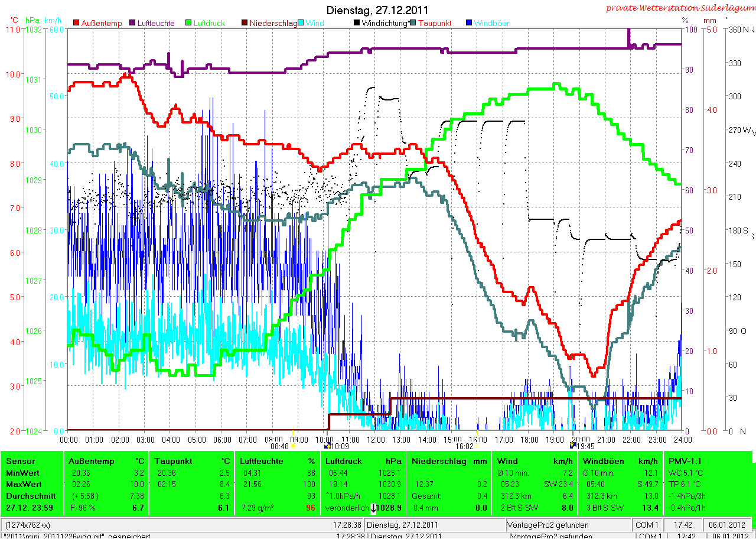Click the green Luftdruck legend square

[x=189, y=23]
